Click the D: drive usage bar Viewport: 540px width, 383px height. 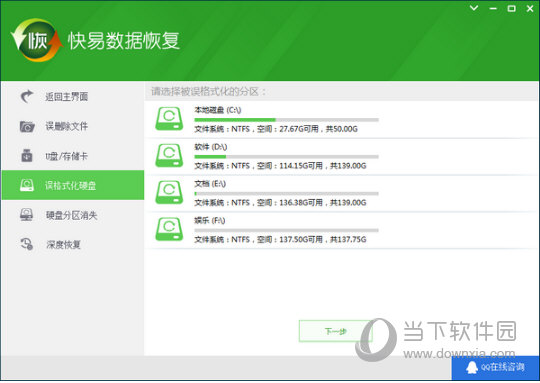click(287, 157)
